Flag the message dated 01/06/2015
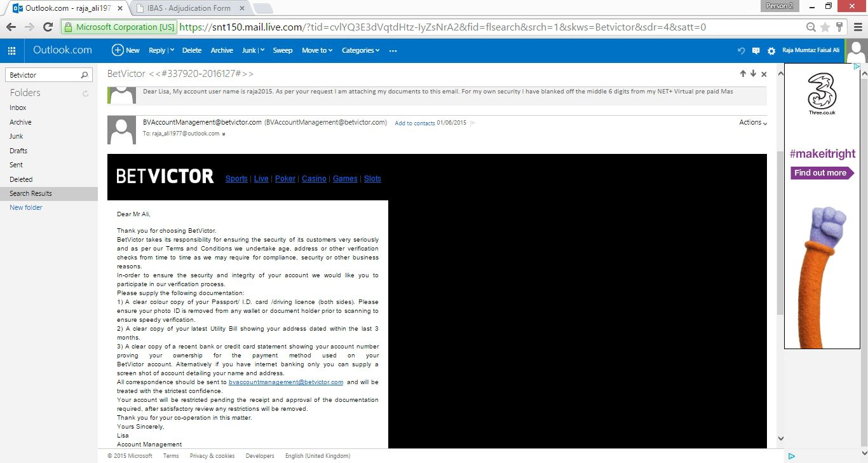 pos(472,123)
